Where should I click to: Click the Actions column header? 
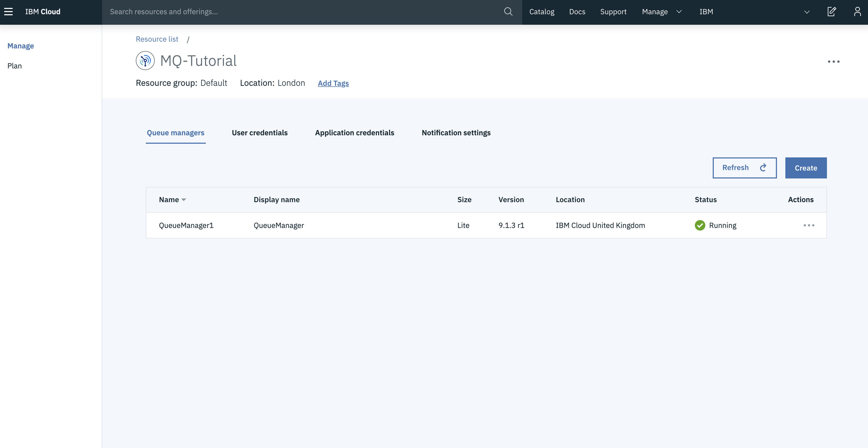click(801, 200)
